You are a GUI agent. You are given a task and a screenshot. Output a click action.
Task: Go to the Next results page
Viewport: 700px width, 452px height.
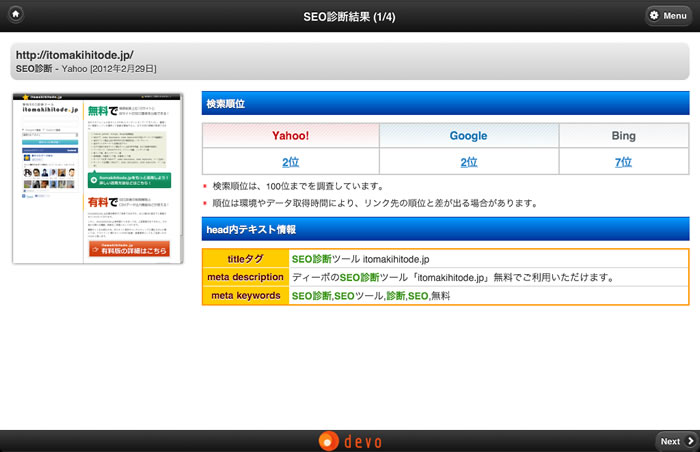(x=677, y=441)
